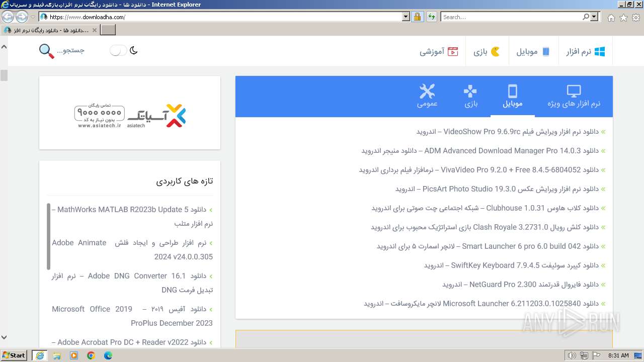Open the بازی menu with Pac-Man icon
644x362 pixels.
click(487, 52)
